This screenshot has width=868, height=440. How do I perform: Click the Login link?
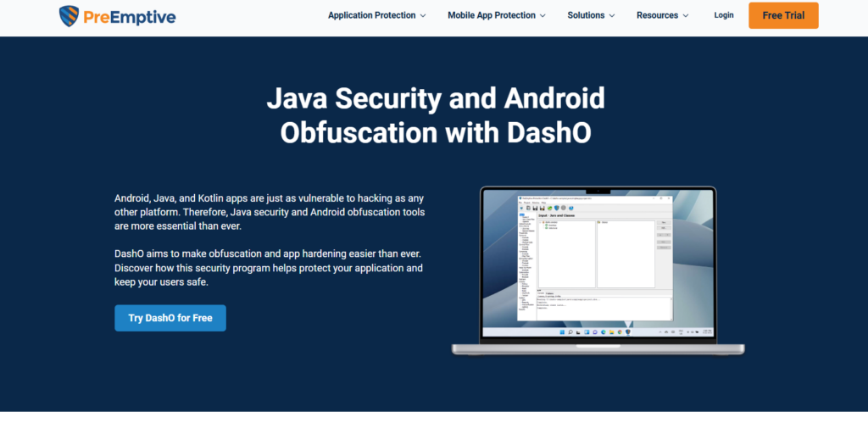(x=723, y=15)
